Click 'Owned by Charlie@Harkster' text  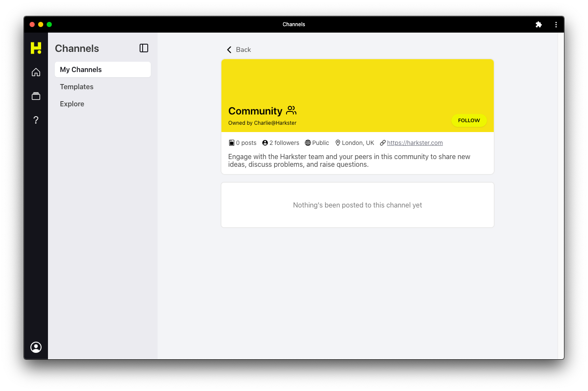pyautogui.click(x=263, y=123)
